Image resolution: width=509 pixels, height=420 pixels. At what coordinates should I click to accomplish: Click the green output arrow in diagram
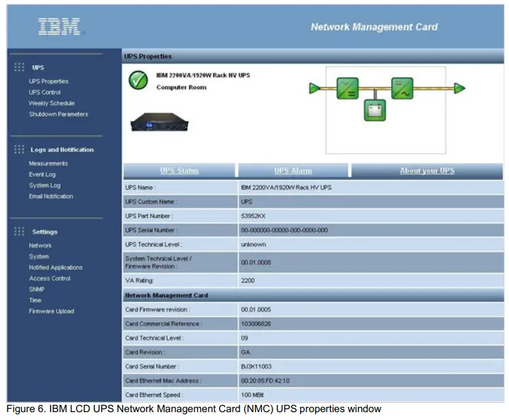coord(460,88)
